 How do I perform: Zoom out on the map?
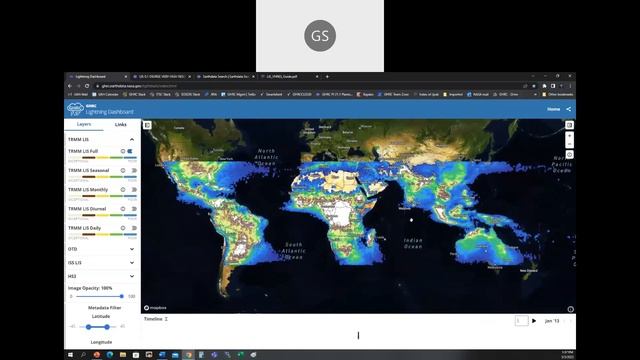(569, 144)
